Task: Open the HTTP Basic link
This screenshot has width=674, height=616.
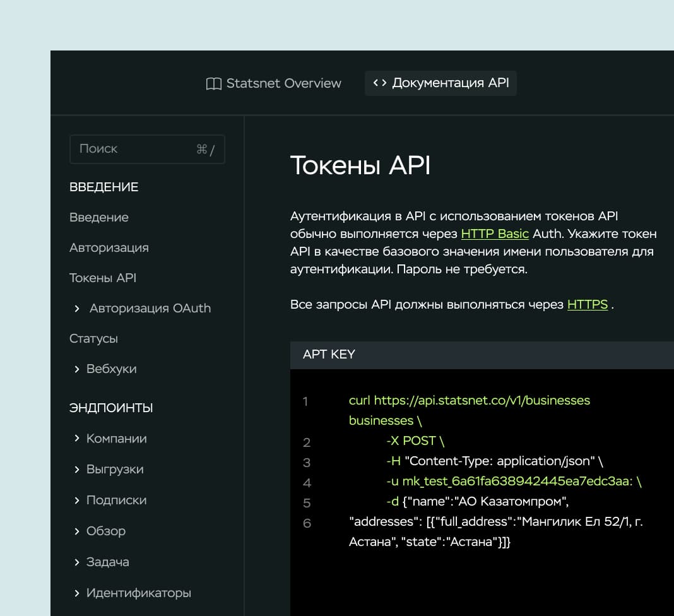Action: (x=495, y=234)
